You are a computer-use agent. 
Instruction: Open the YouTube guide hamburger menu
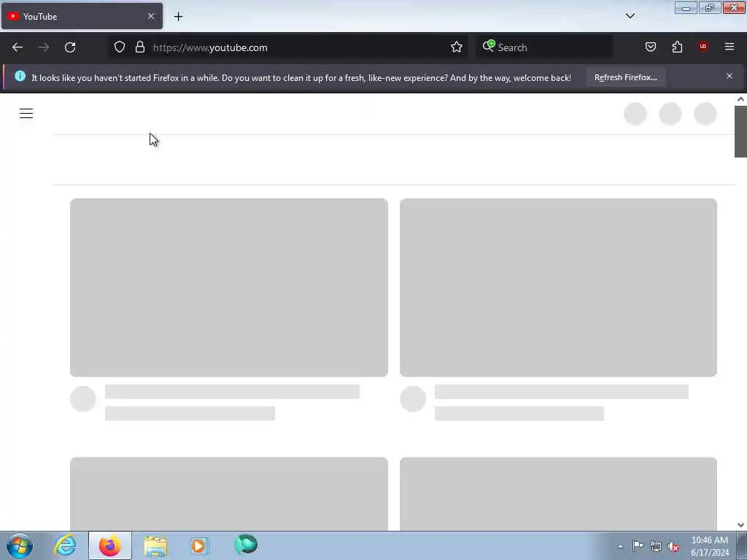click(x=26, y=113)
